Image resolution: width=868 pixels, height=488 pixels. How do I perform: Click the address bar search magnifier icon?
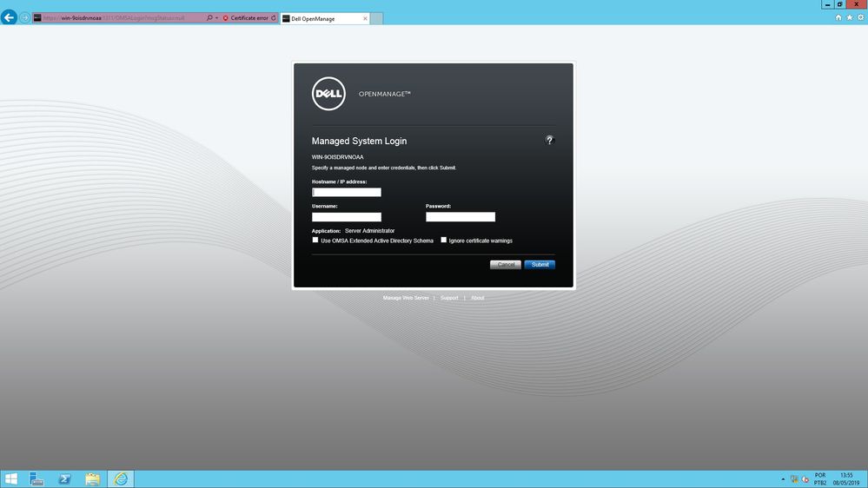[x=209, y=18]
